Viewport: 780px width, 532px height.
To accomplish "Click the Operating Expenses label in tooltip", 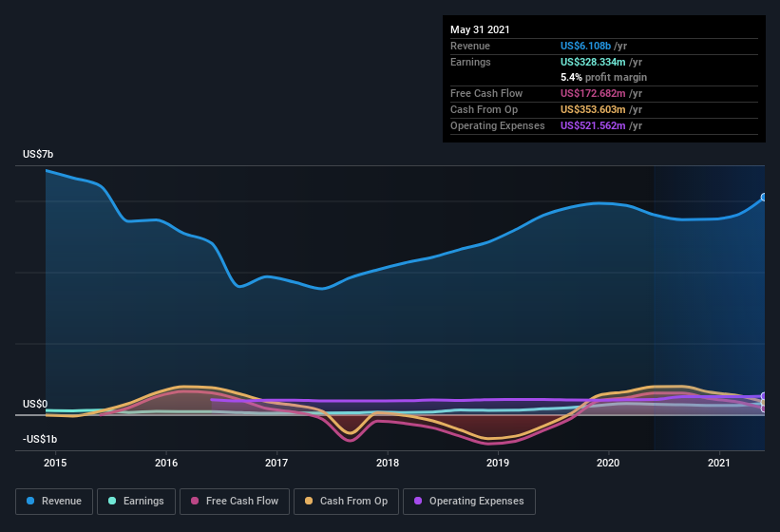I will point(498,125).
